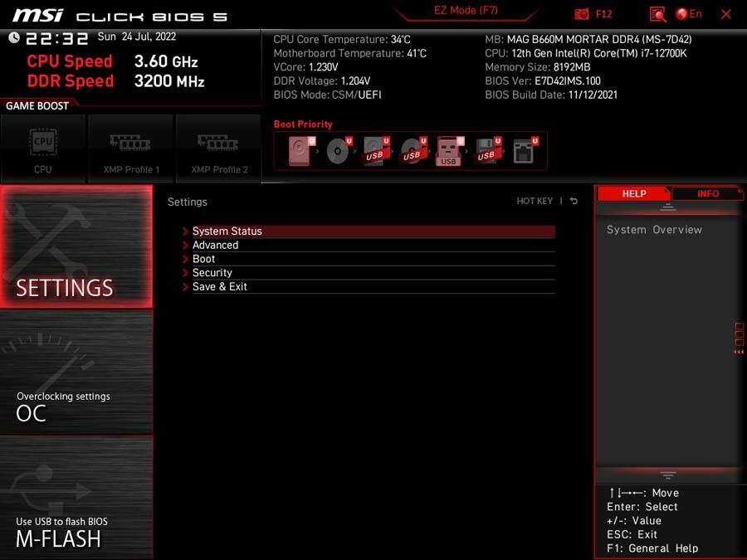Open the Boot settings submenu
Viewport: 747px width, 560px height.
[x=203, y=259]
